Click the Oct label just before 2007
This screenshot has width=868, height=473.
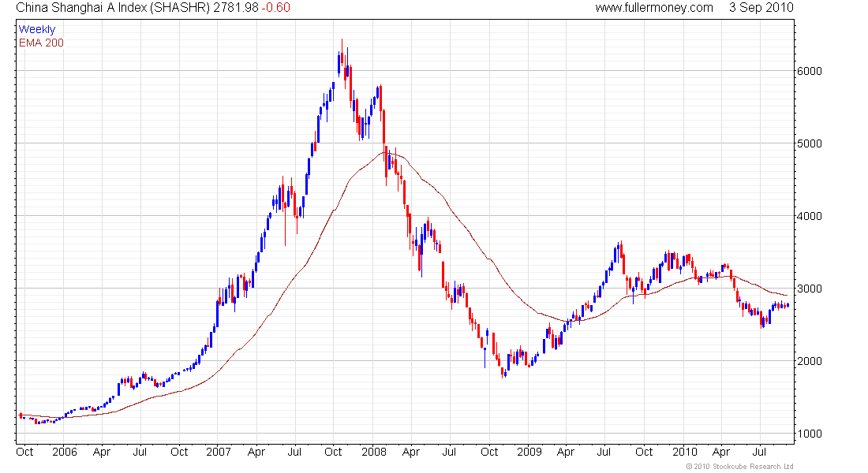179,452
